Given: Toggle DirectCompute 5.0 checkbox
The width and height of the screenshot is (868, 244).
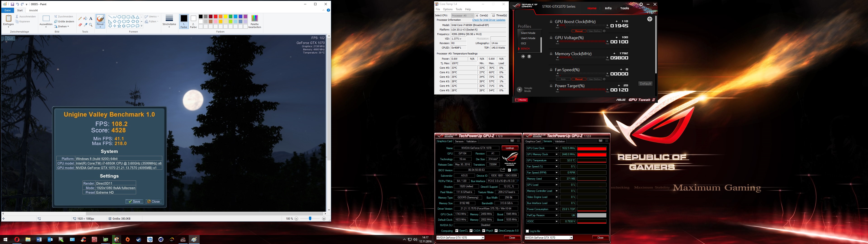Looking at the screenshot, I should click(x=496, y=231).
